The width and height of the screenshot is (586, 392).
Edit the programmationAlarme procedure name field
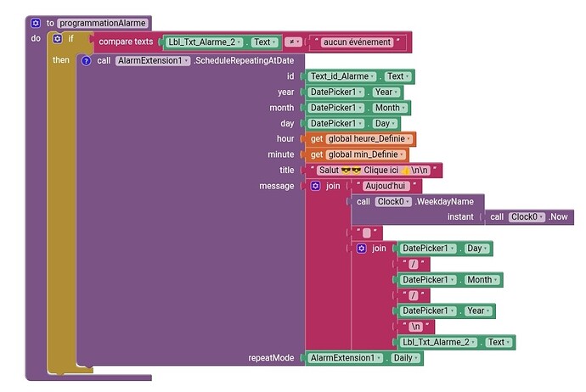coord(103,23)
